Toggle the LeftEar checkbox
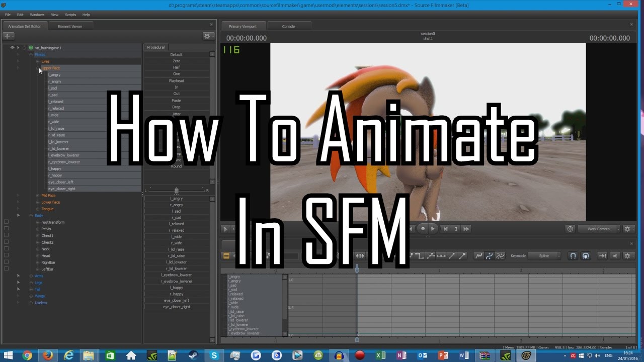644x362 pixels. (7, 269)
